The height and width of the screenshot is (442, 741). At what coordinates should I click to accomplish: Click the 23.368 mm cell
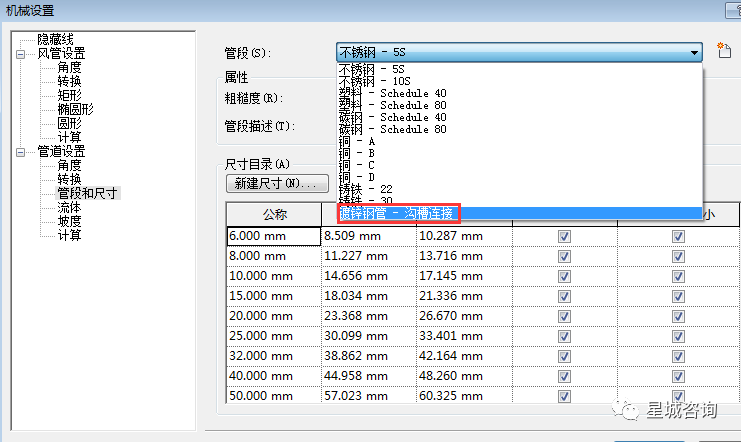[x=369, y=316]
